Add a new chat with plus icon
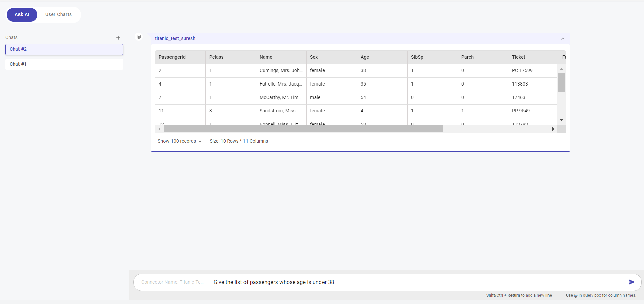Screen dimensions: 644x304 point(118,38)
